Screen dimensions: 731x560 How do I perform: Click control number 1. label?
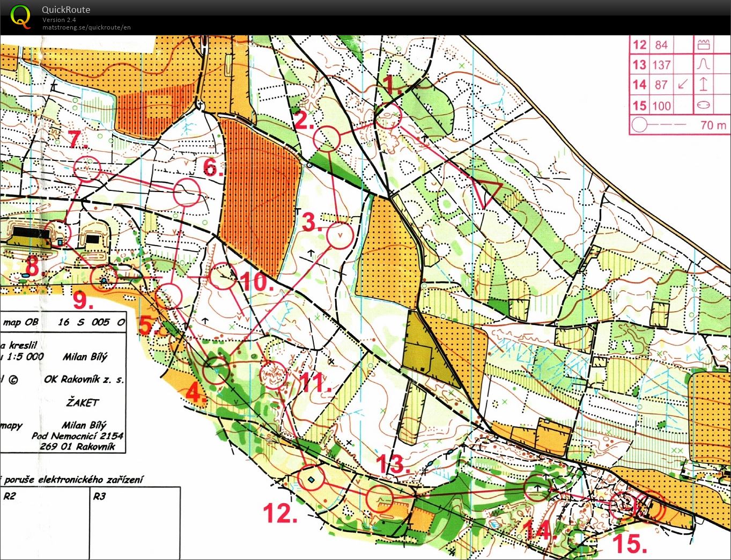coord(393,85)
